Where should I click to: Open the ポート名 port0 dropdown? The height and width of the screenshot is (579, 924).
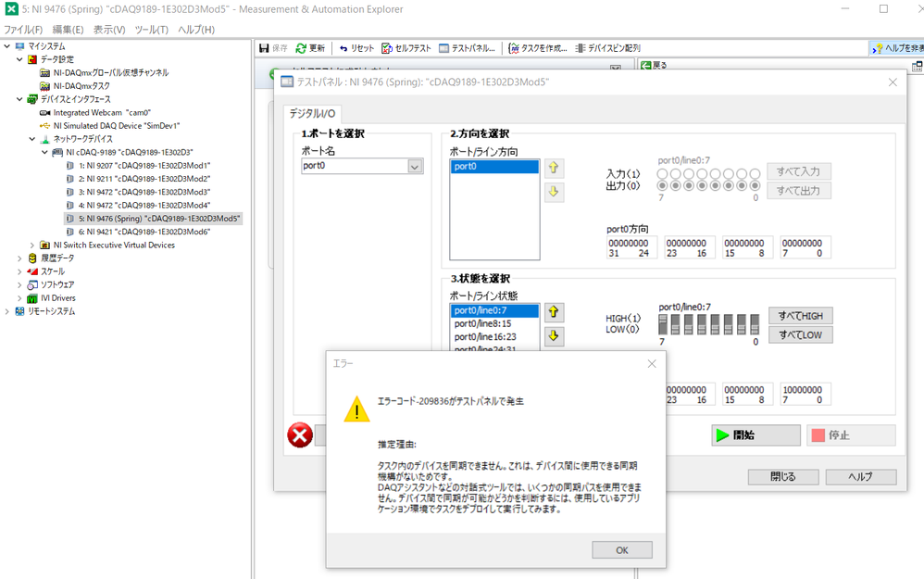pyautogui.click(x=415, y=166)
